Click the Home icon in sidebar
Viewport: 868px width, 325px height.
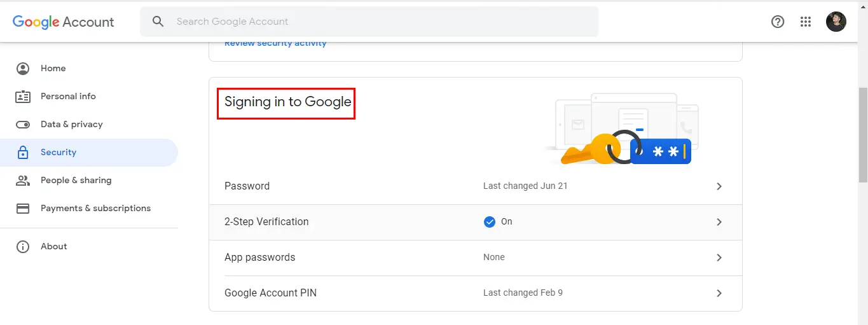23,69
